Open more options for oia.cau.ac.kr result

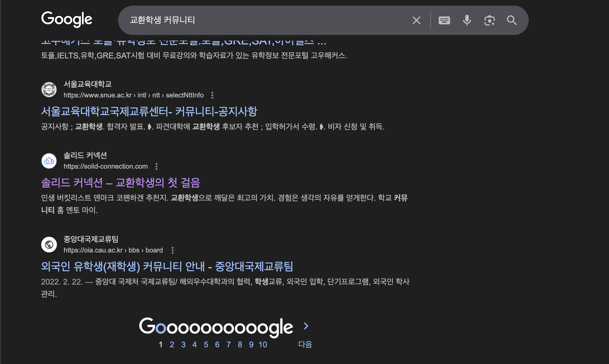coord(172,250)
